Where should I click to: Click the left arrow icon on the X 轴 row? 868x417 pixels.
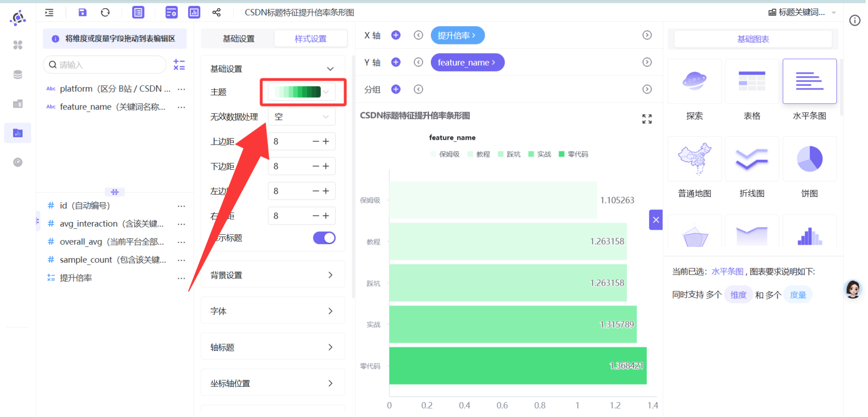[x=418, y=35]
